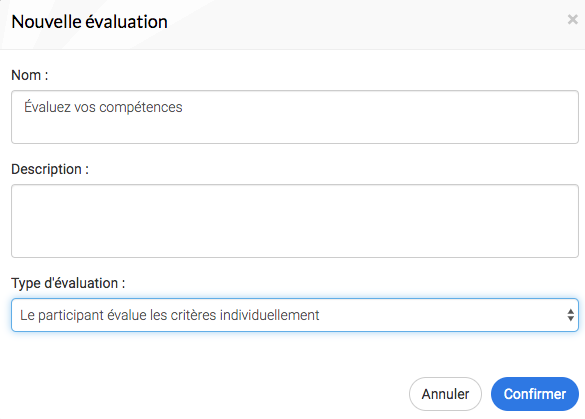Screen dimensions: 585x419
Task: Close the Nouvelle évaluation dialog
Action: click(x=572, y=19)
